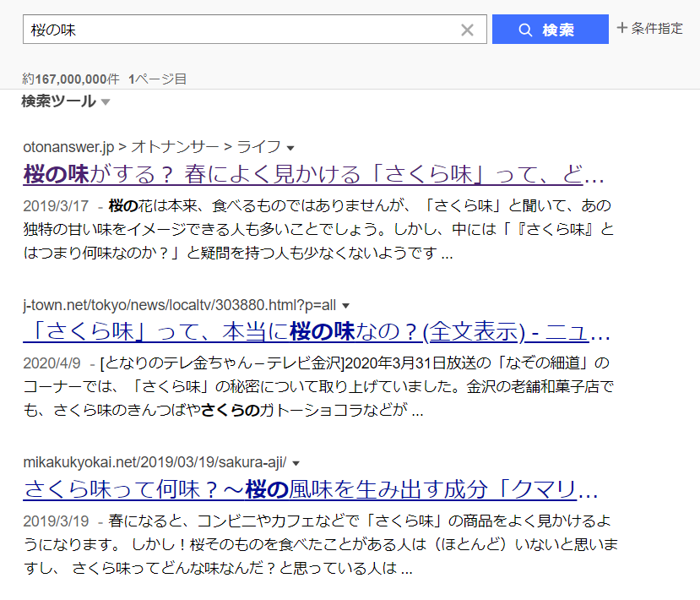Click the 2020/4/9 date in second result
This screenshot has width=700, height=600.
[52, 363]
